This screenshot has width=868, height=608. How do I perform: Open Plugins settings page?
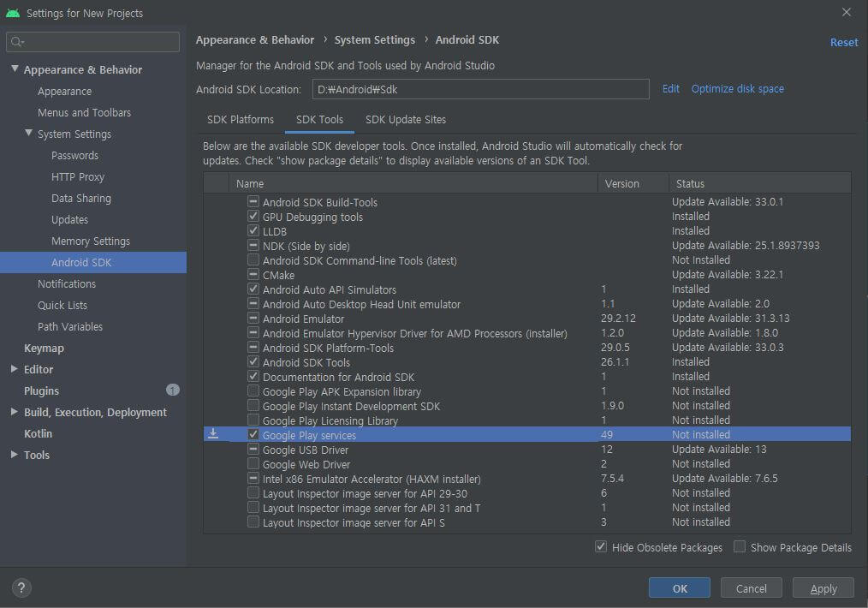tap(41, 390)
